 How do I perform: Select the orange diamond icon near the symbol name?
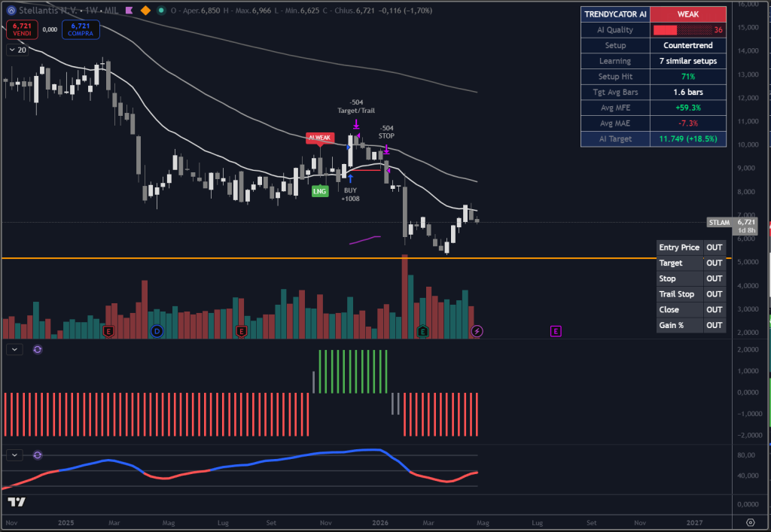(x=147, y=11)
